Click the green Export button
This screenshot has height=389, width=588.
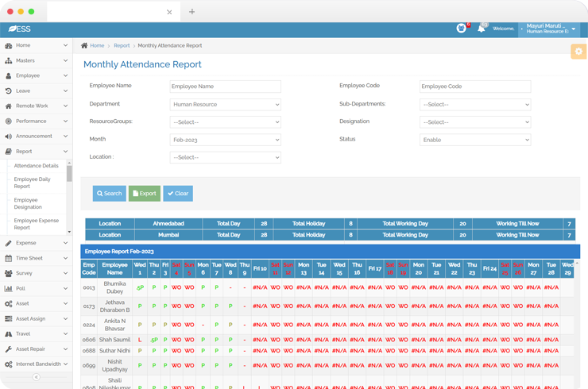tap(145, 194)
